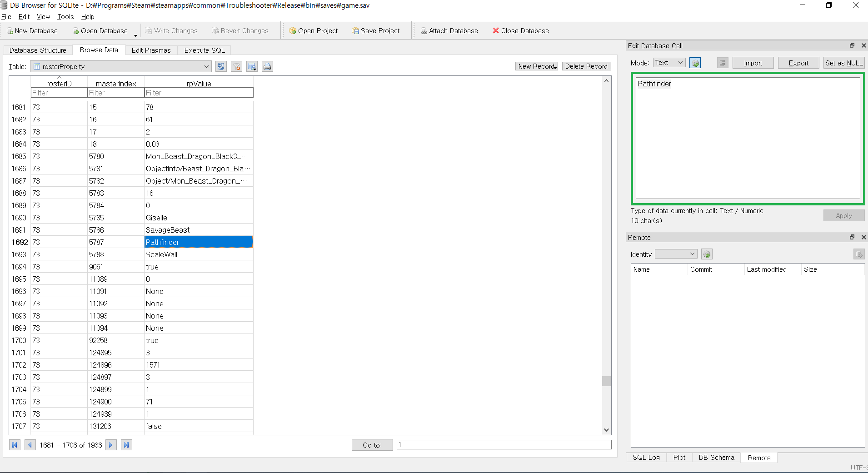Select the SavageBeast cell in rpValue

coord(199,230)
